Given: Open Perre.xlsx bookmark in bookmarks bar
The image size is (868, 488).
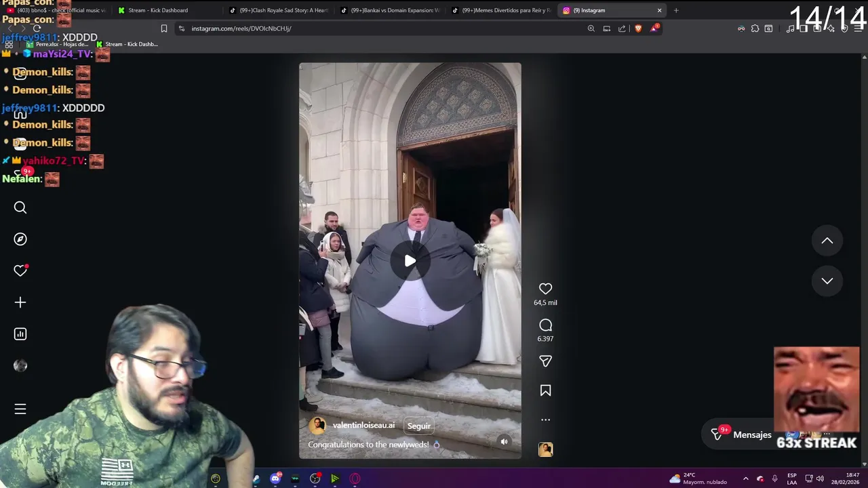Looking at the screenshot, I should (58, 44).
